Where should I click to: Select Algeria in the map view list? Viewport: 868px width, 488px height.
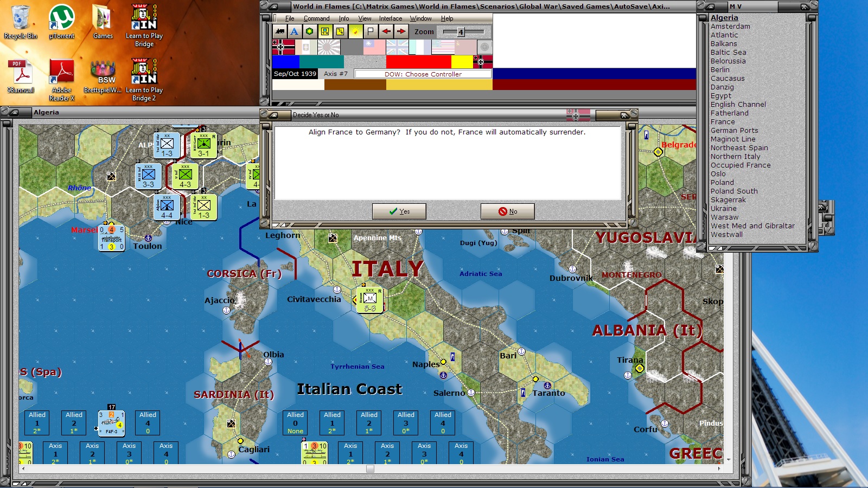coord(724,17)
